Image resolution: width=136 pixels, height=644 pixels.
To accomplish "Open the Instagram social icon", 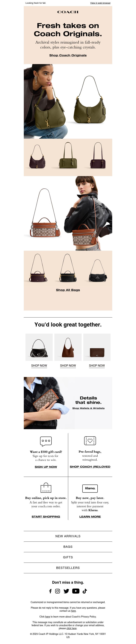I will click(57, 591).
